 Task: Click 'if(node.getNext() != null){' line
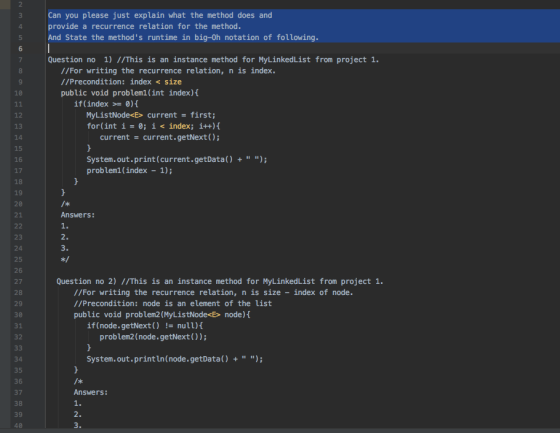[145, 326]
